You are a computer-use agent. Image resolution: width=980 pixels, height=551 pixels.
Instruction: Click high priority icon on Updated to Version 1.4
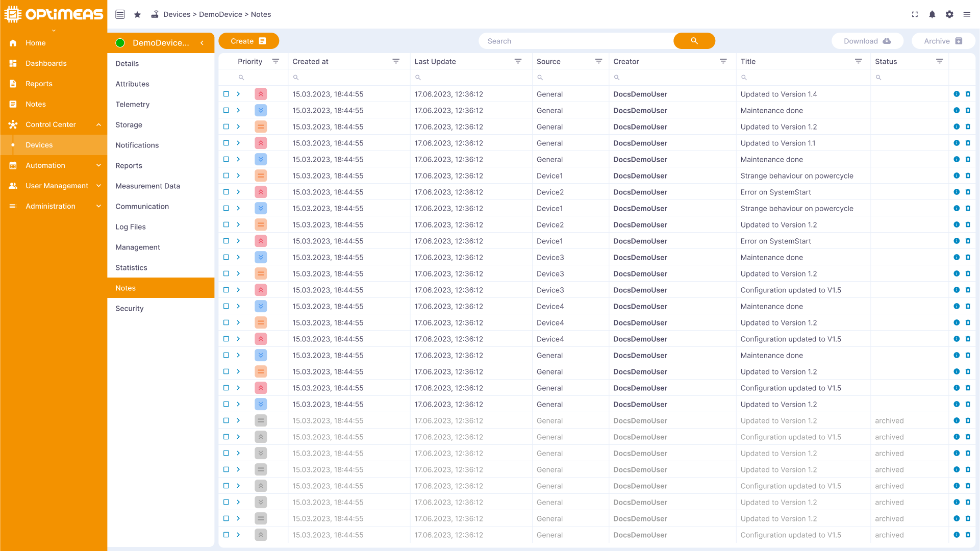pyautogui.click(x=261, y=94)
